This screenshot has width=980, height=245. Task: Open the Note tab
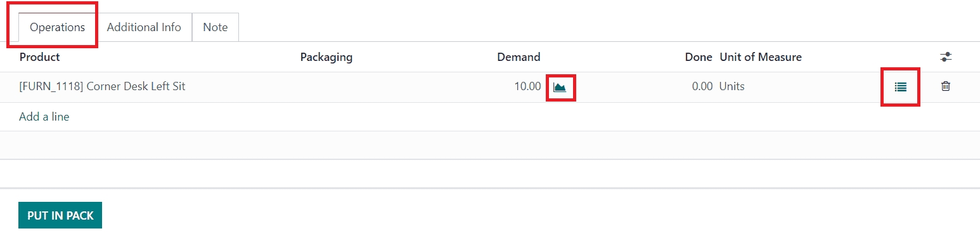215,27
